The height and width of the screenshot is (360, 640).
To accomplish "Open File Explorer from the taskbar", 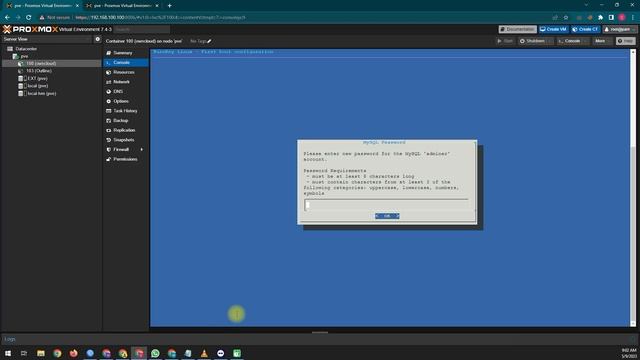I will point(41,353).
